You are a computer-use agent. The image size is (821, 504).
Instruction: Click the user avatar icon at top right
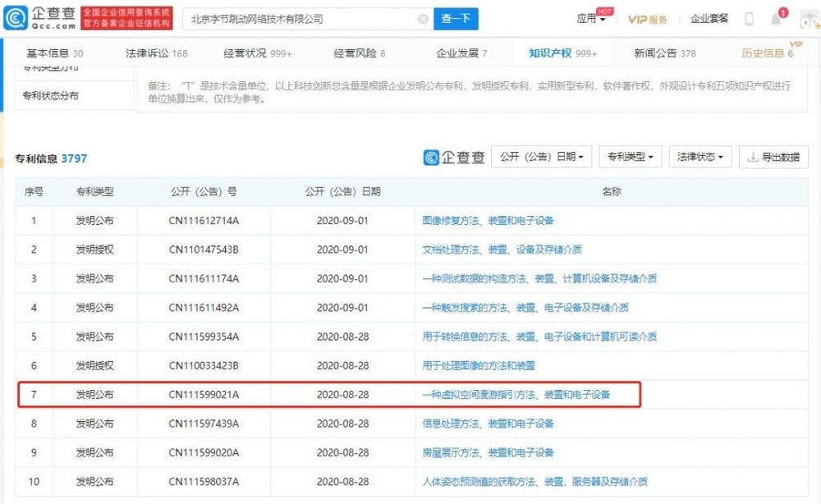[x=810, y=20]
